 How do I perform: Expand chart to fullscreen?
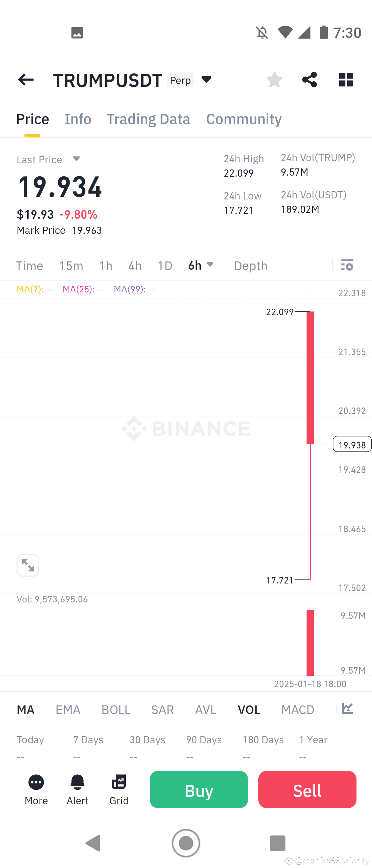click(28, 565)
